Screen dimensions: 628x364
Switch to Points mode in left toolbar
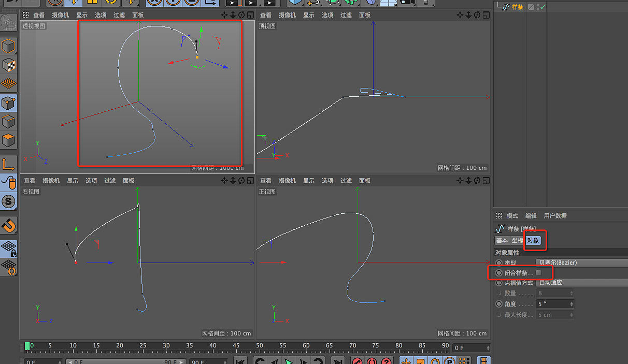[9, 103]
